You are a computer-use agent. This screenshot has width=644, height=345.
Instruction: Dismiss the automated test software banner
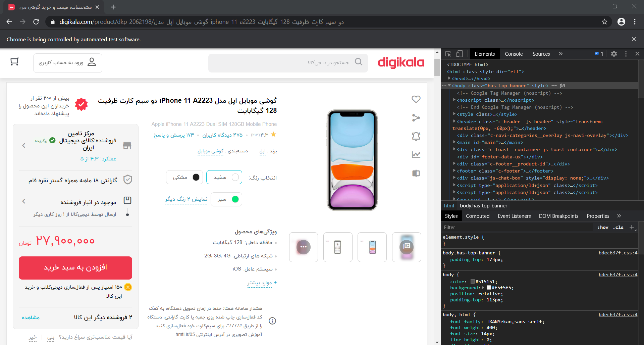coord(634,39)
